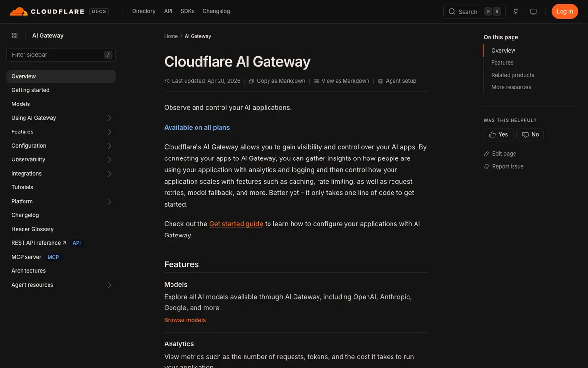Open the SDKs header link
This screenshot has width=588, height=368.
188,11
